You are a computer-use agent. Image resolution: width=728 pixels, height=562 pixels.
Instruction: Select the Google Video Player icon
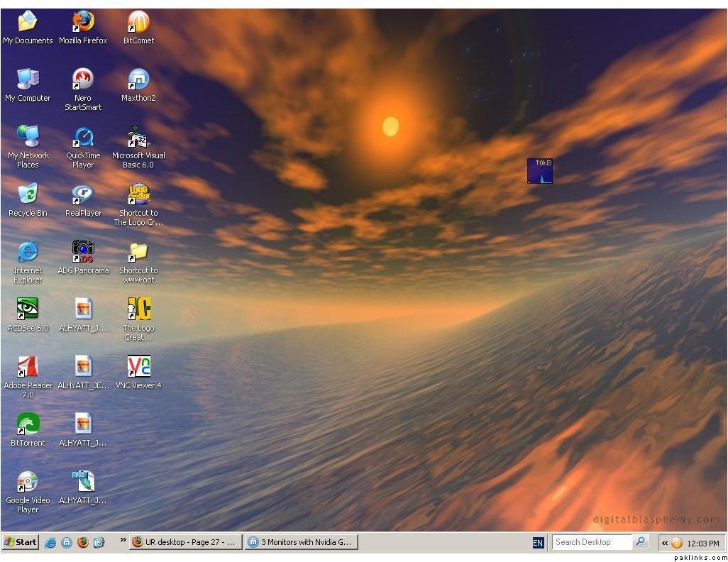pos(28,482)
